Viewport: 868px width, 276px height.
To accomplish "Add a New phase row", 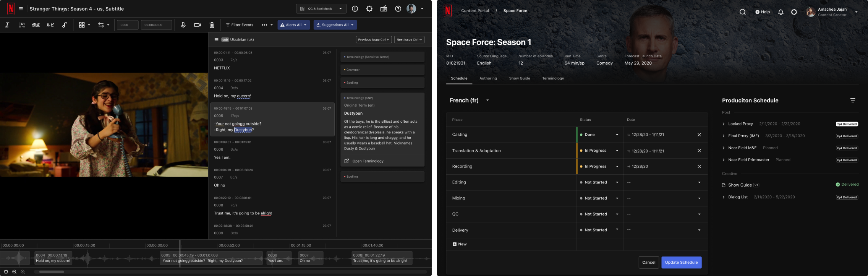I will point(460,244).
